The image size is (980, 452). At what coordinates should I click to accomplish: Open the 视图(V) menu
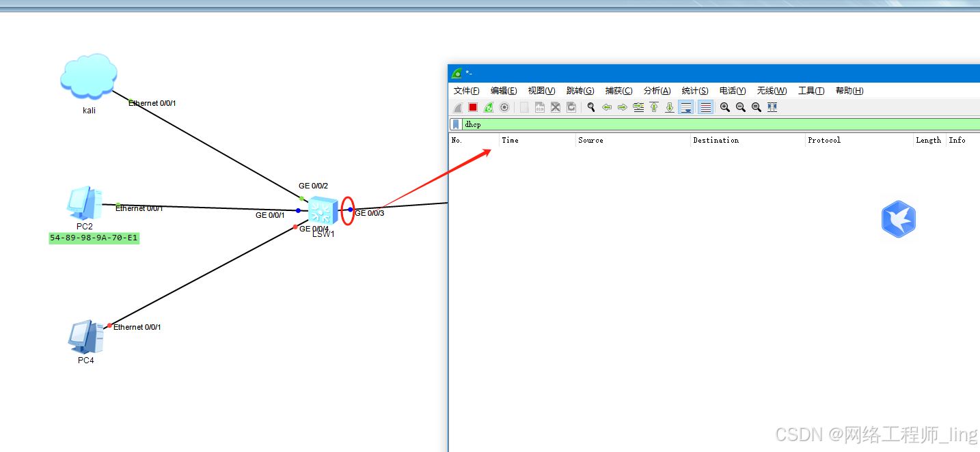coord(541,91)
